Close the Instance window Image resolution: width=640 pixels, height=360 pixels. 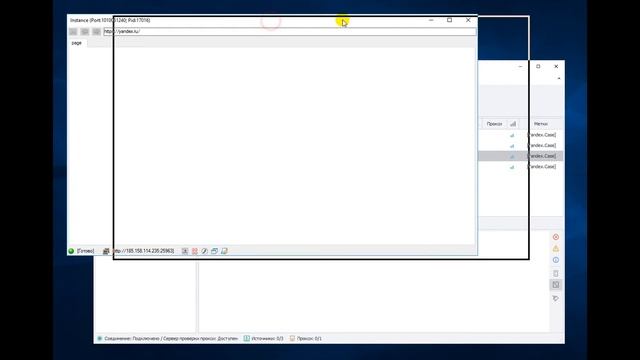pyautogui.click(x=468, y=20)
